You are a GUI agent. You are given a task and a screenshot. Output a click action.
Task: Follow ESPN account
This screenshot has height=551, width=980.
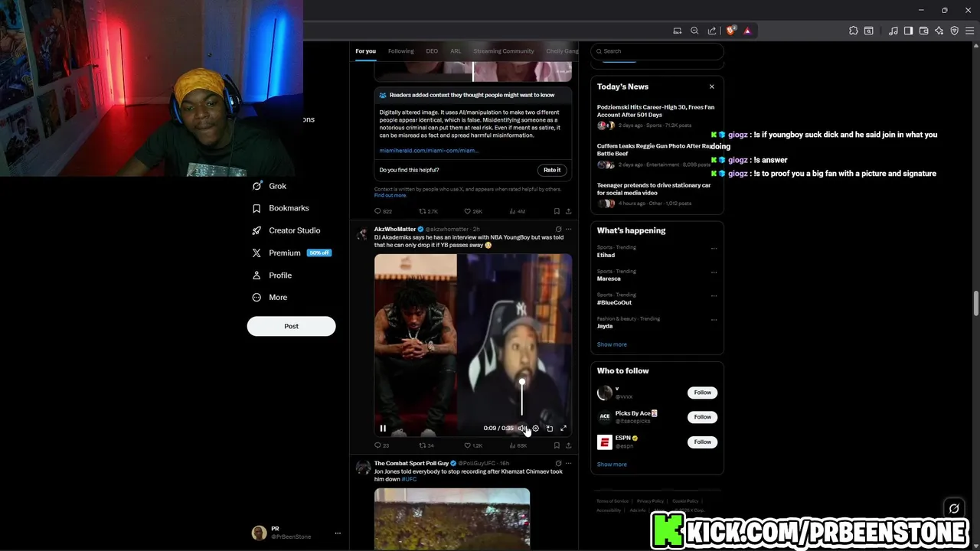pyautogui.click(x=702, y=442)
